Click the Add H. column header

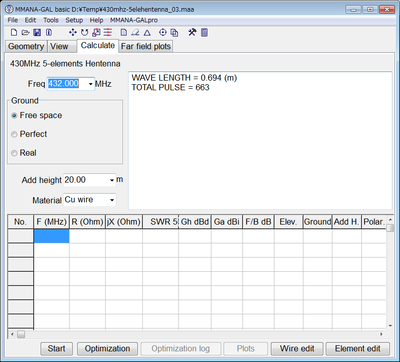(x=347, y=222)
